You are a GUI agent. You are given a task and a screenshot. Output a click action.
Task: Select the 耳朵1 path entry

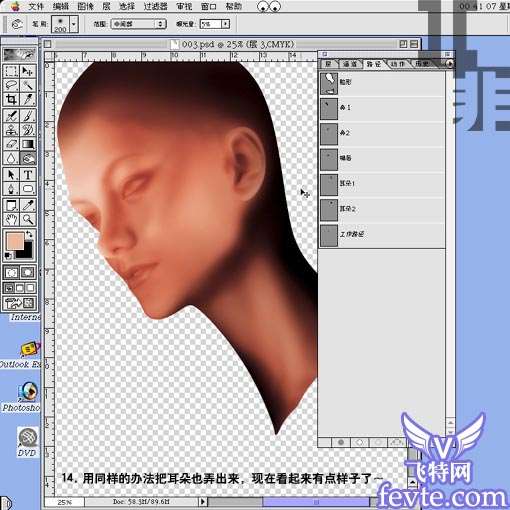(382, 184)
